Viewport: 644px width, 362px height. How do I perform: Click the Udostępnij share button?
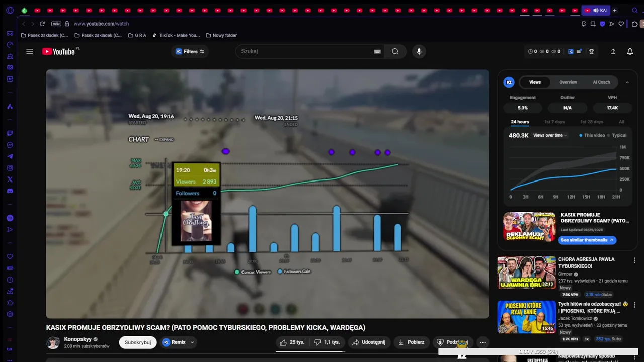tap(369, 342)
